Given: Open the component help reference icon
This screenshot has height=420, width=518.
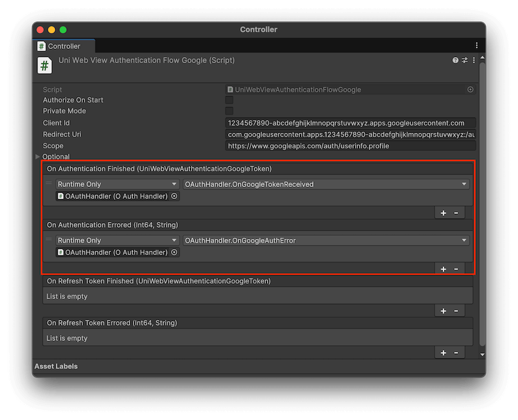Looking at the screenshot, I should 456,60.
